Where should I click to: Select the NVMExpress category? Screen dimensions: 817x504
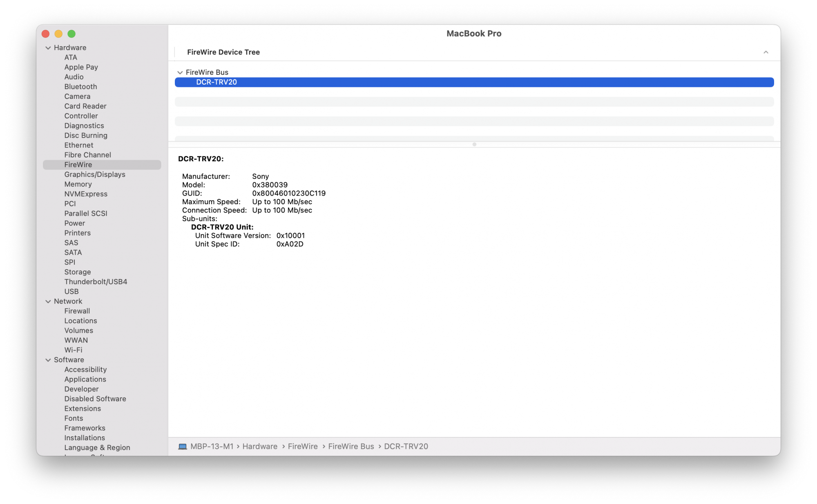coord(86,194)
